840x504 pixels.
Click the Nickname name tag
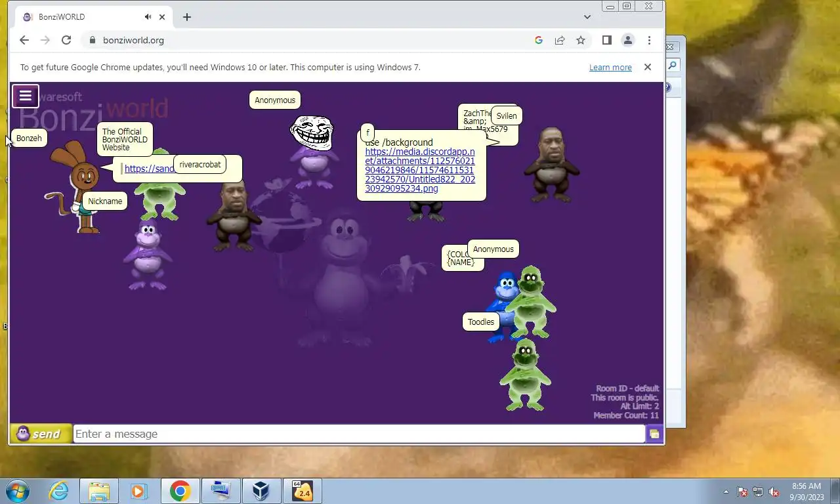[105, 201]
